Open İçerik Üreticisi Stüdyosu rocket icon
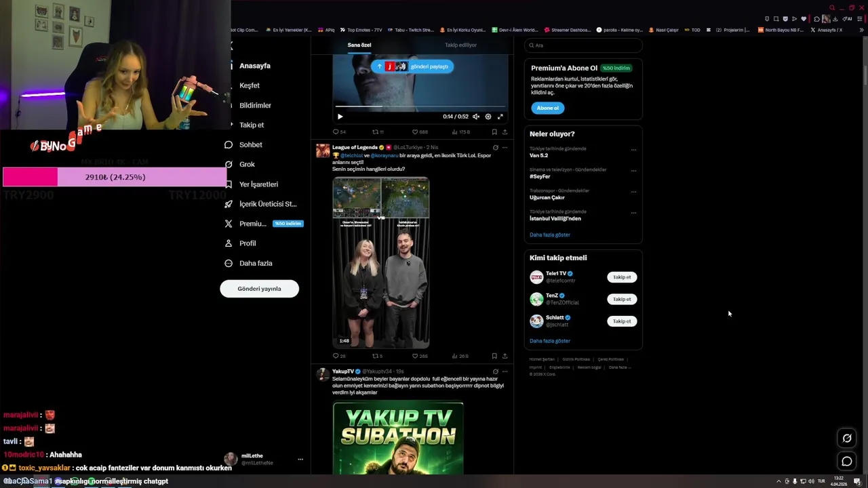868x488 pixels. [229, 204]
